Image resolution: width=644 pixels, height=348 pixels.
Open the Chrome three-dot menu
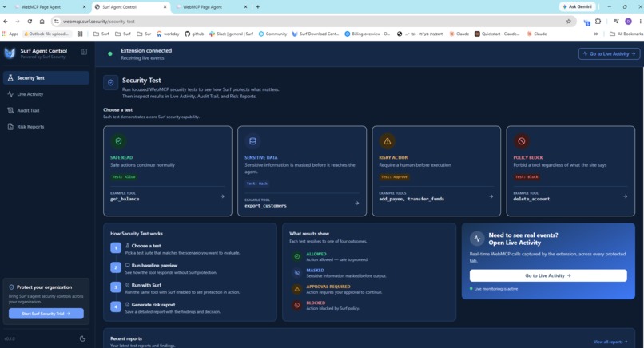(x=640, y=22)
